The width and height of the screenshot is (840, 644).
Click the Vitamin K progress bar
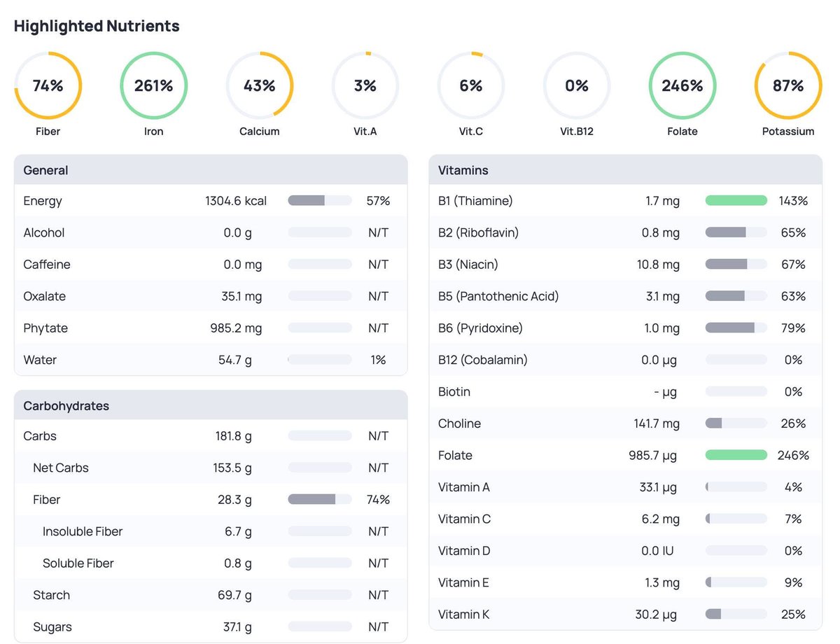point(736,614)
